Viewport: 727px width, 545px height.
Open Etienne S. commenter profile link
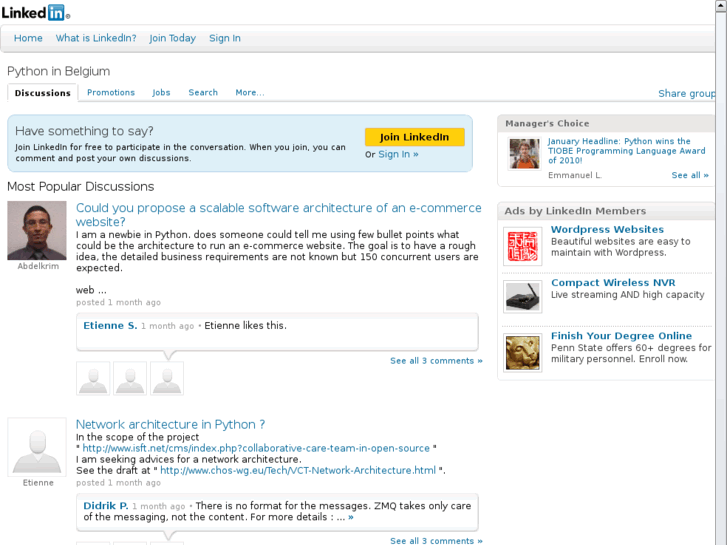point(110,326)
